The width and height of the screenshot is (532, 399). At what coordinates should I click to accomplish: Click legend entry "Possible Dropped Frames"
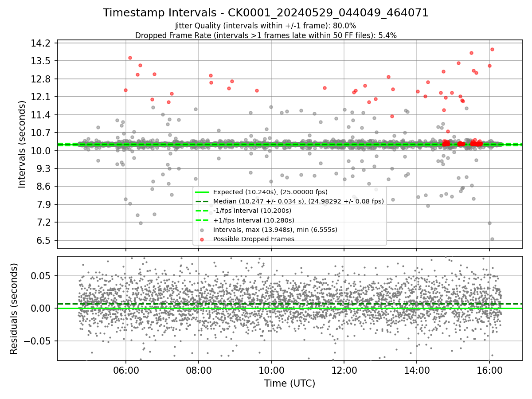[x=254, y=239]
